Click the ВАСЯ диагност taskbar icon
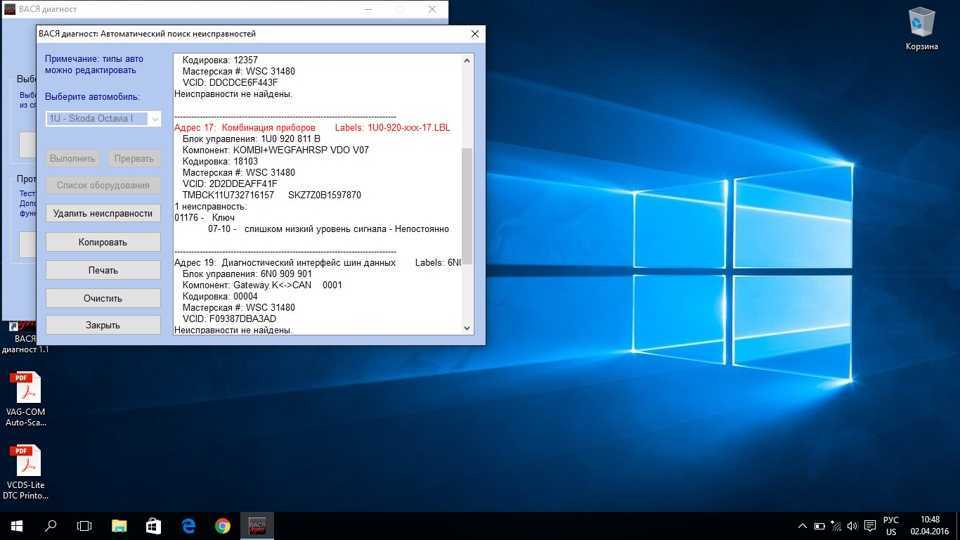Viewport: 960px width, 540px height. (x=257, y=525)
